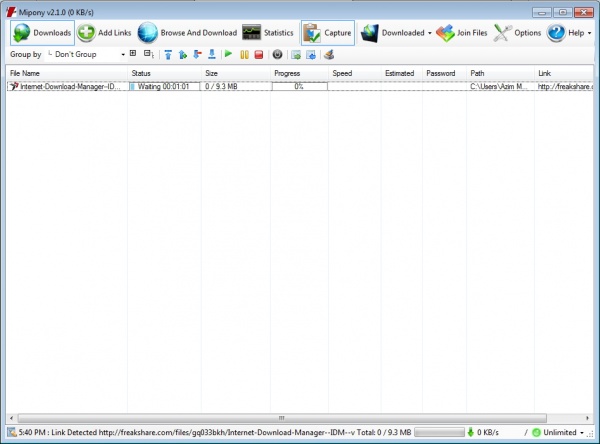Sort by Size column header
600x444 pixels.
236,73
